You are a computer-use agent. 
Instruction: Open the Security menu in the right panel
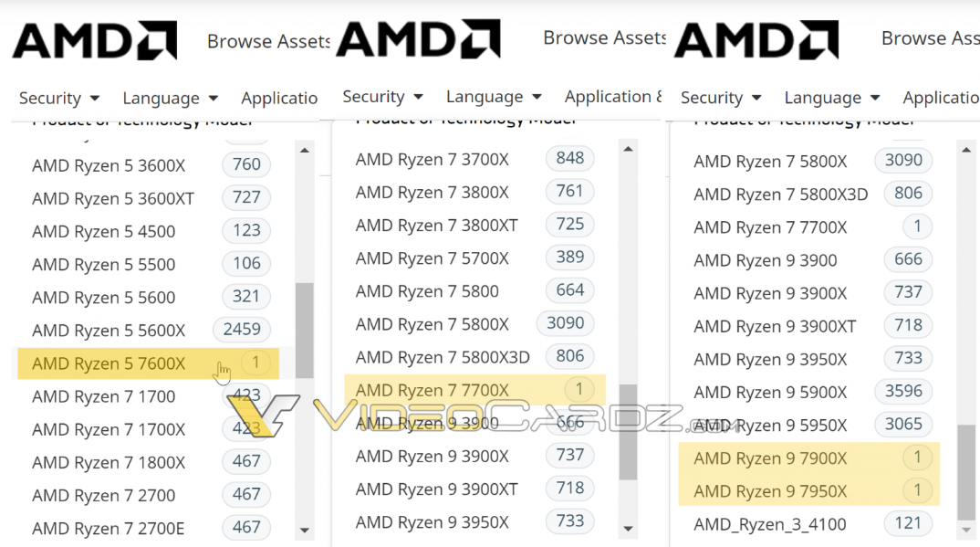point(721,98)
